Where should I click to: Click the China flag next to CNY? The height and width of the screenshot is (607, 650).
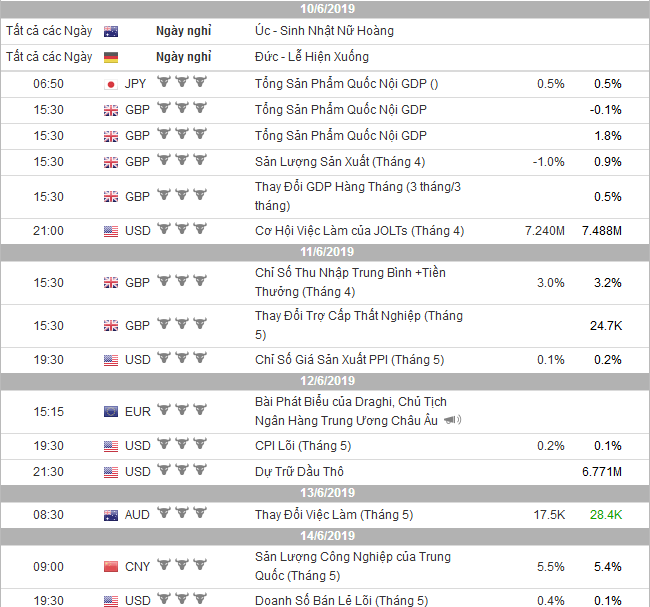click(110, 567)
